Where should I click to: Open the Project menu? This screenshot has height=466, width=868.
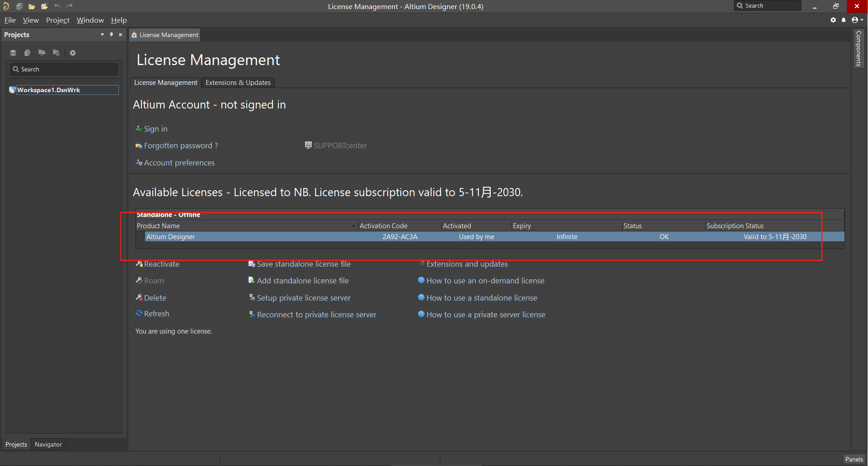[58, 20]
